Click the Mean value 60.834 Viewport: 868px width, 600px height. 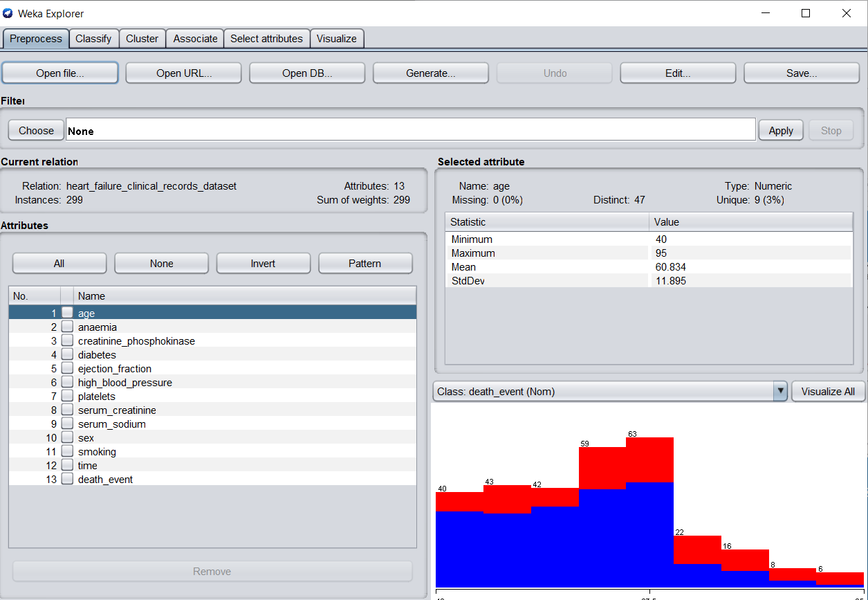point(670,266)
